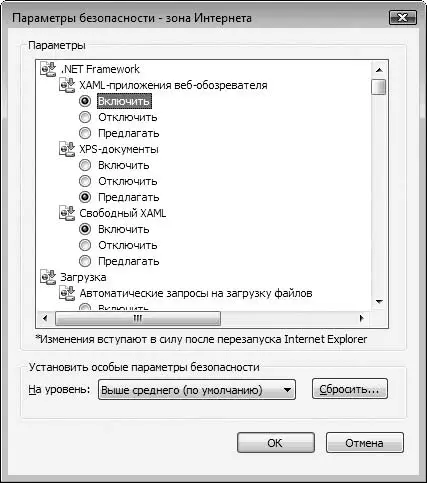Click the icon beside Автоматические запросы на загрузку файлов
The image size is (427, 483).
coord(67,293)
